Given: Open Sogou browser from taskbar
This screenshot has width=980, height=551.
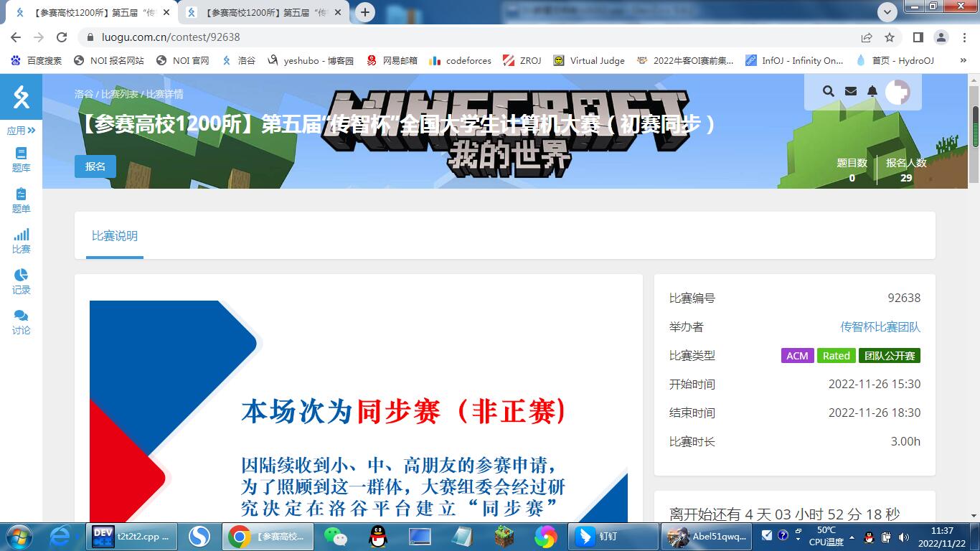Looking at the screenshot, I should click(x=199, y=536).
